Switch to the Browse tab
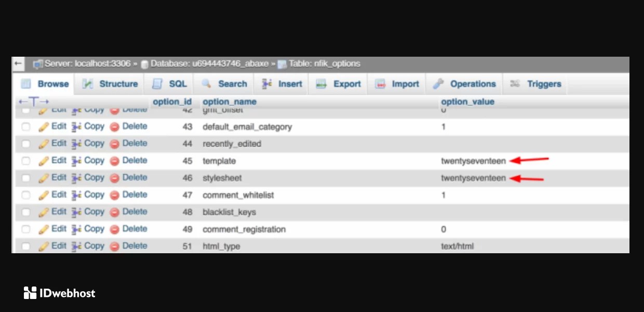 point(44,84)
